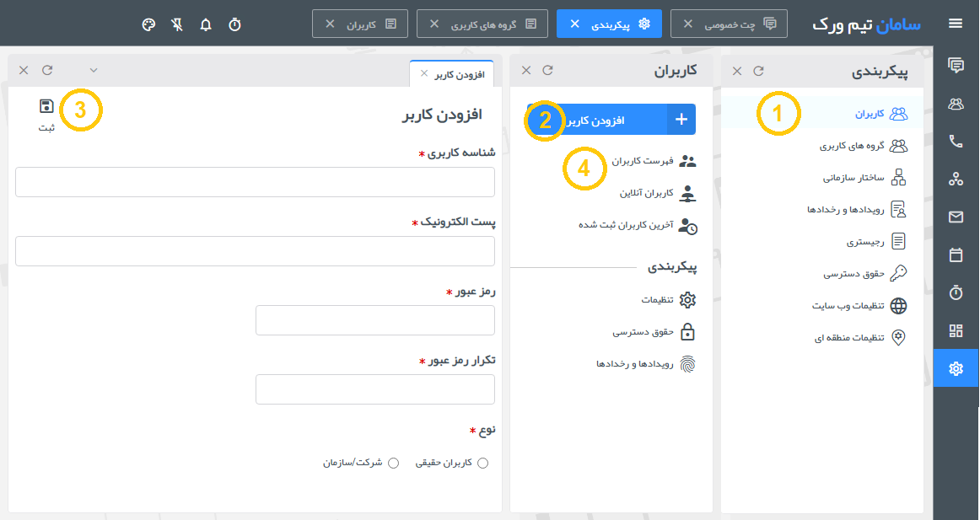Open phone calls icon in sidebar
This screenshot has width=980, height=520.
click(x=956, y=141)
